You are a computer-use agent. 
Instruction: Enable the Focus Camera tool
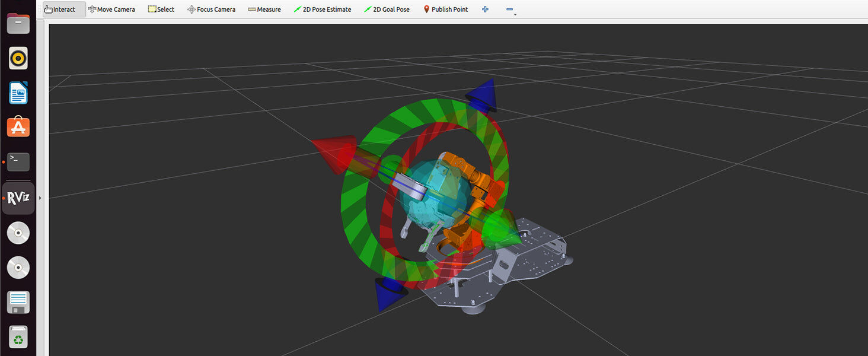point(212,9)
